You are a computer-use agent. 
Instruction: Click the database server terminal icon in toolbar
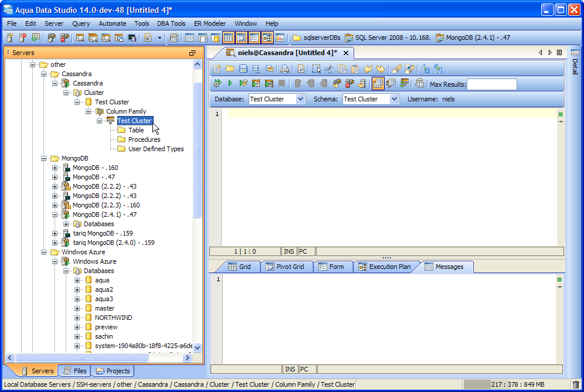click(x=131, y=38)
